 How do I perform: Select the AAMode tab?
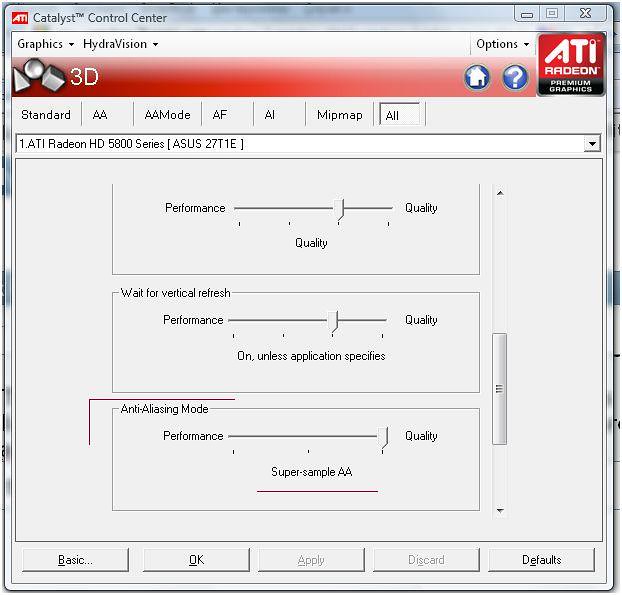point(167,115)
